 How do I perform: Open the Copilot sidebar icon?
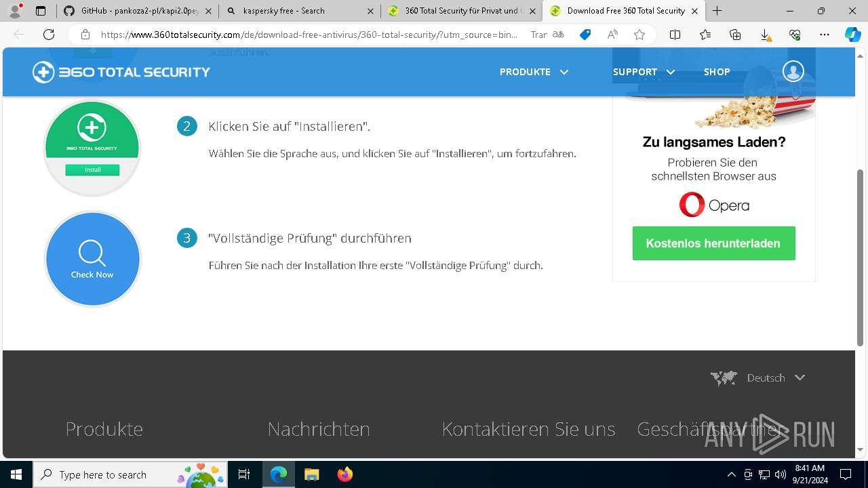click(x=852, y=35)
